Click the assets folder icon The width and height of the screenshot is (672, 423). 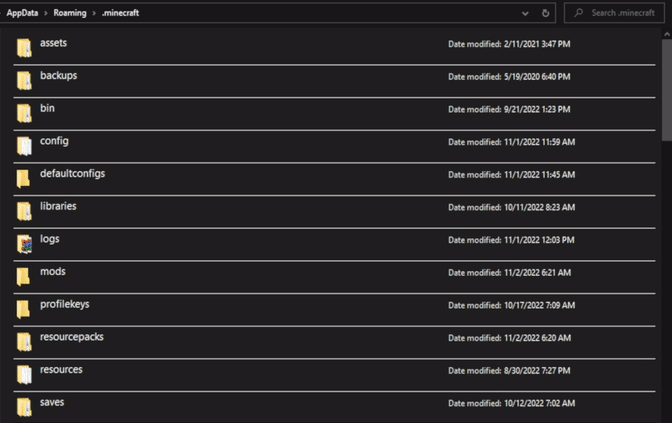coord(24,48)
